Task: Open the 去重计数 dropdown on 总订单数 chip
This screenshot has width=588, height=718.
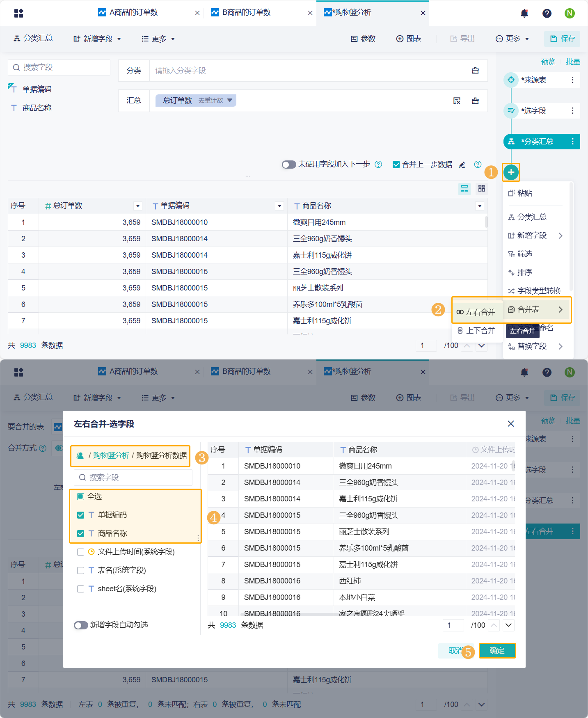Action: (230, 101)
